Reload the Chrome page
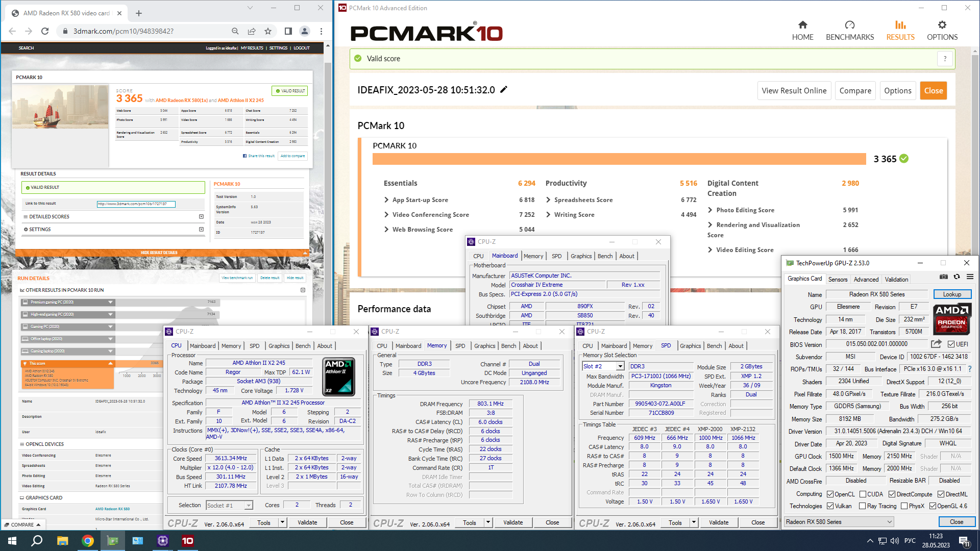This screenshot has width=980, height=551. click(x=45, y=31)
